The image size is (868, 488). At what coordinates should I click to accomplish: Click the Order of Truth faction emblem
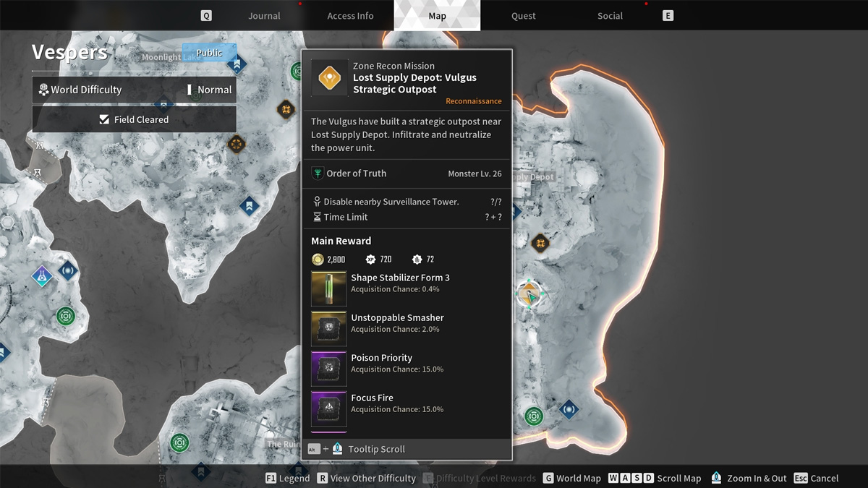click(x=318, y=174)
